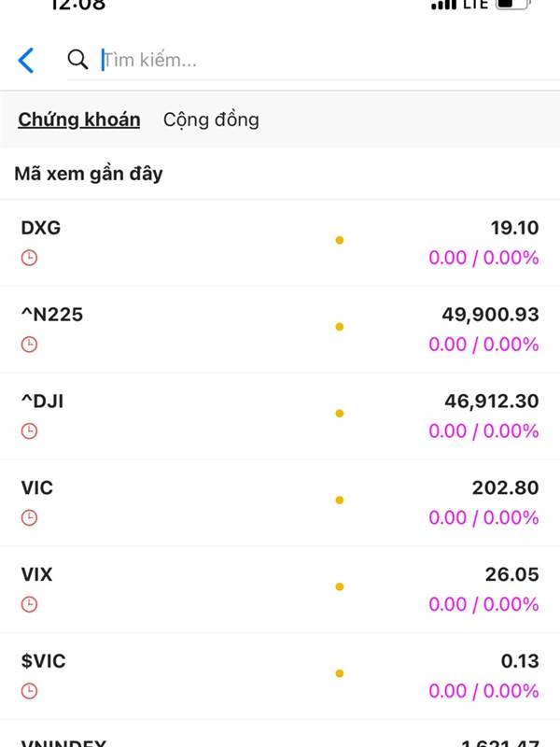Tap the yellow status dot for VIC

pos(339,500)
